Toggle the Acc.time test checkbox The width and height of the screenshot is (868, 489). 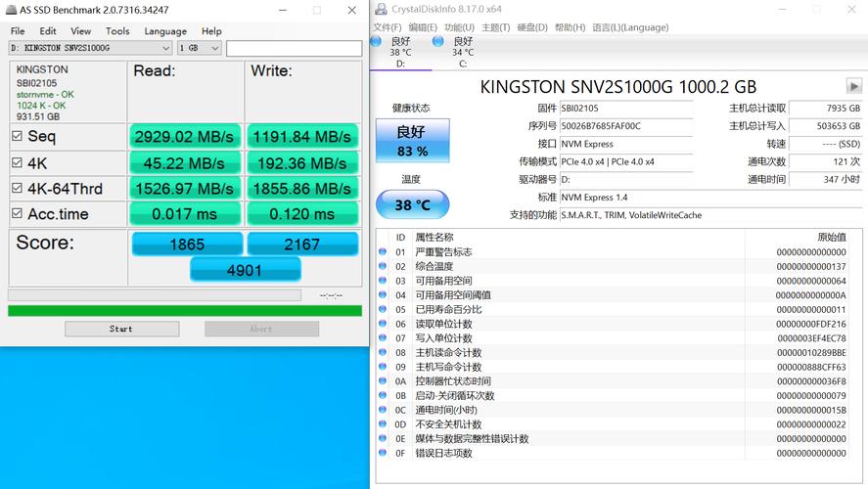click(x=17, y=213)
